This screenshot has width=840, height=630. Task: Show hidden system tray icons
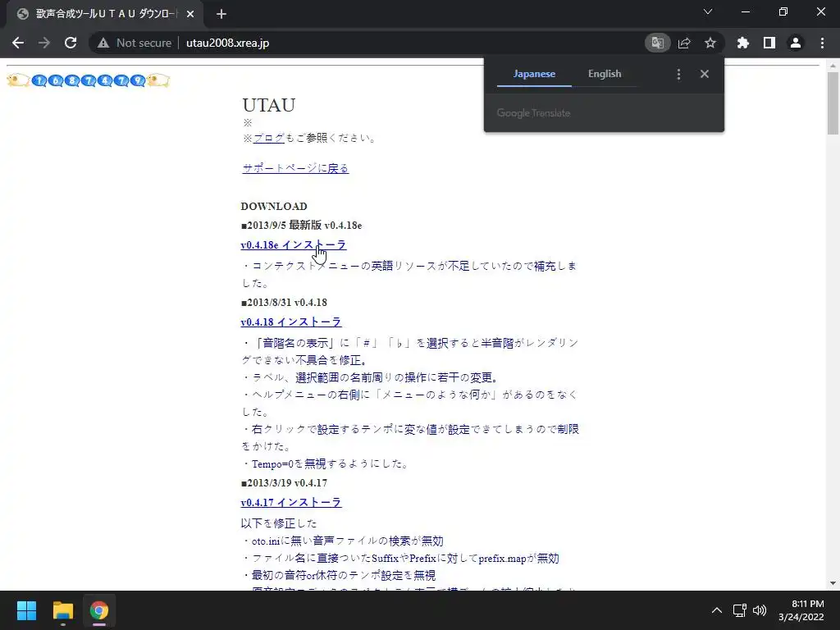[717, 610]
